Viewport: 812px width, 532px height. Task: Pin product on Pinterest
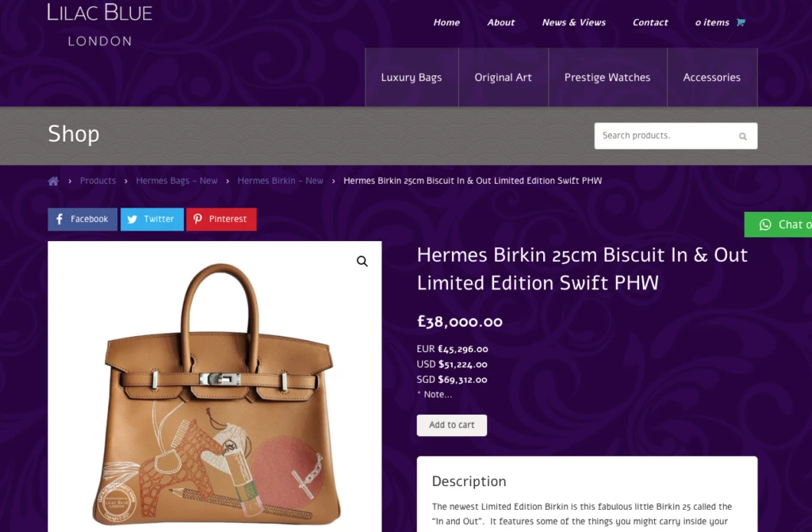pyautogui.click(x=221, y=219)
